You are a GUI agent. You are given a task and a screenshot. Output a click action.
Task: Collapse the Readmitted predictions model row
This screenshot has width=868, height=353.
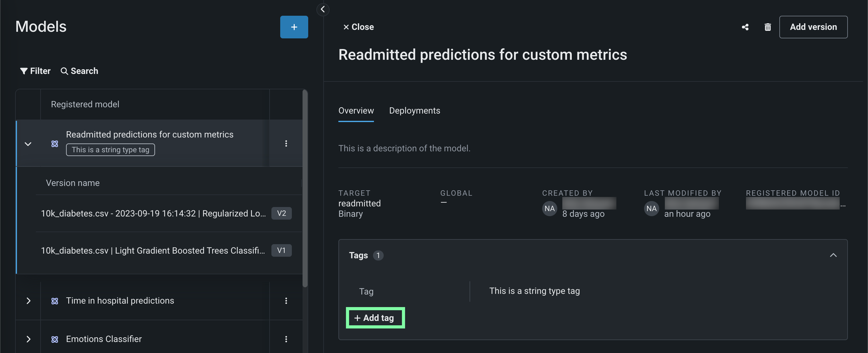(28, 144)
